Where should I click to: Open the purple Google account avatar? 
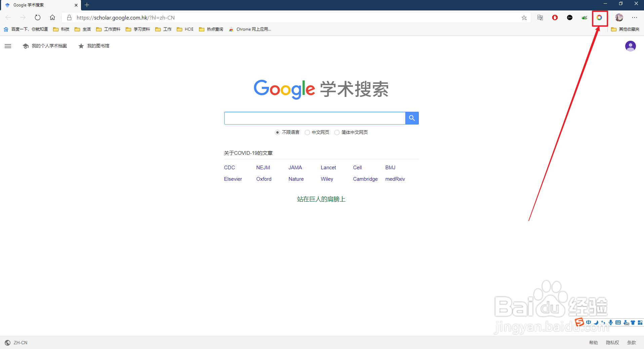pos(630,46)
